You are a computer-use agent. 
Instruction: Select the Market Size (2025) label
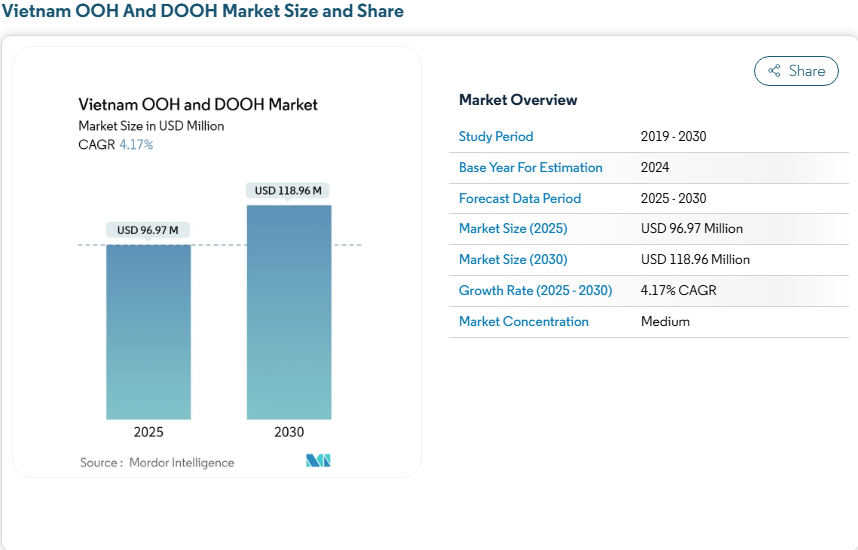(x=513, y=229)
